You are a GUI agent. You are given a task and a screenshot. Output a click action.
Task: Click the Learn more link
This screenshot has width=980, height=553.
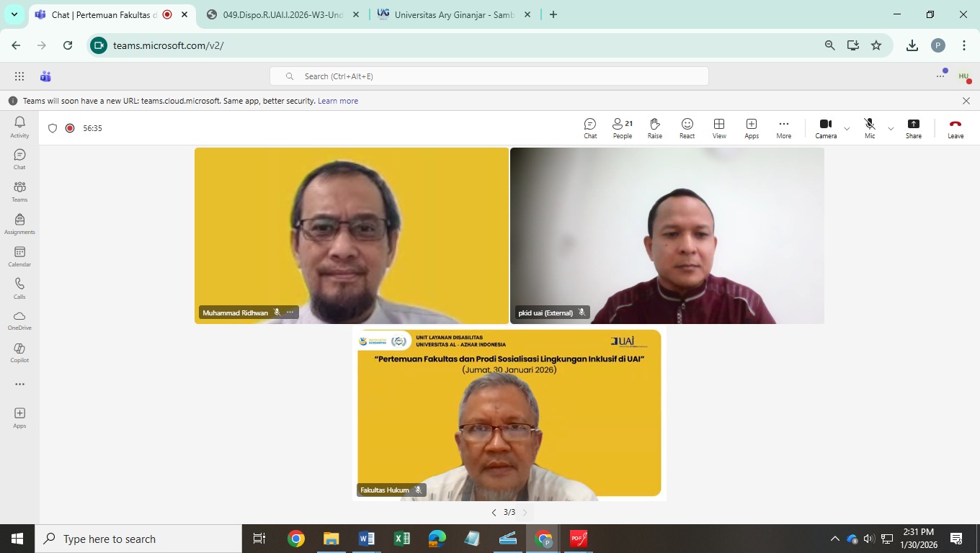pyautogui.click(x=338, y=101)
